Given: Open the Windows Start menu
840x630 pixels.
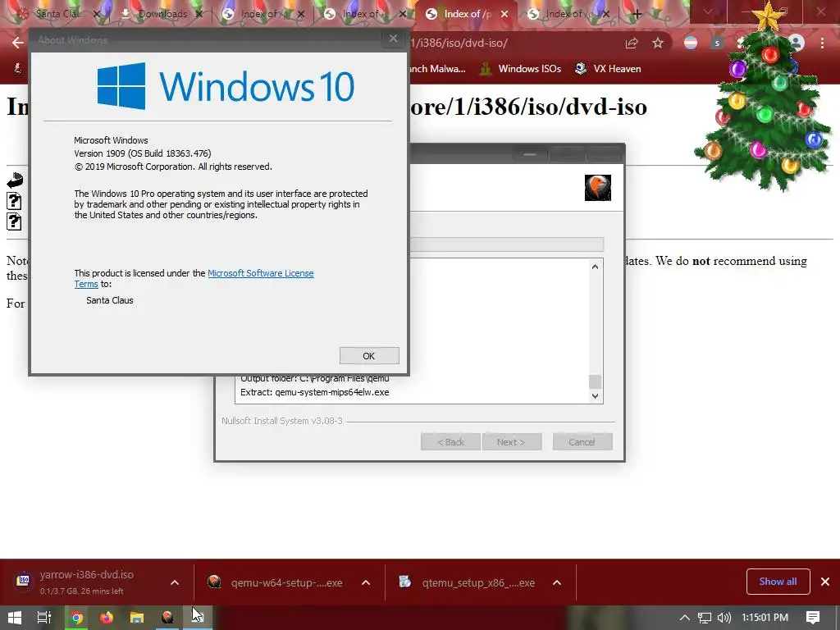Looking at the screenshot, I should click(15, 618).
